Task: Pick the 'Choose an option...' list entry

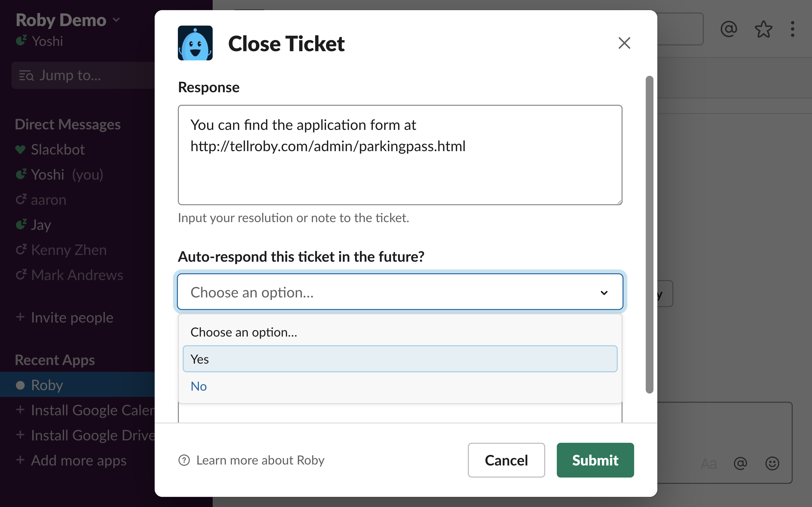Action: coord(244,332)
